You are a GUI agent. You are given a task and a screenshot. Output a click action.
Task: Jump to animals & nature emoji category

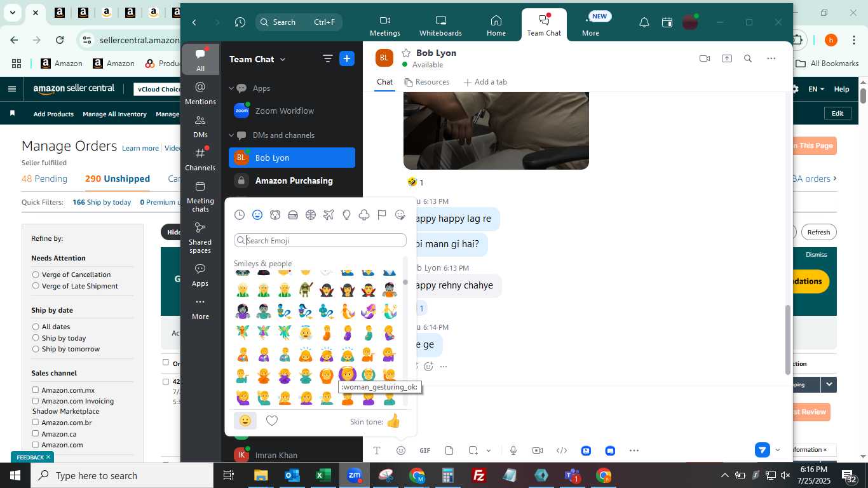tap(275, 215)
